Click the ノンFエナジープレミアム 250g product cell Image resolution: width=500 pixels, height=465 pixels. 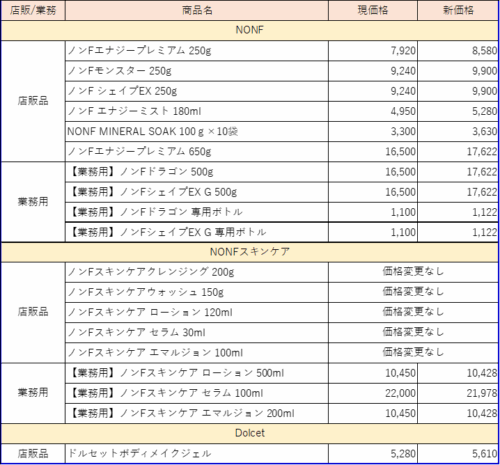(197, 51)
